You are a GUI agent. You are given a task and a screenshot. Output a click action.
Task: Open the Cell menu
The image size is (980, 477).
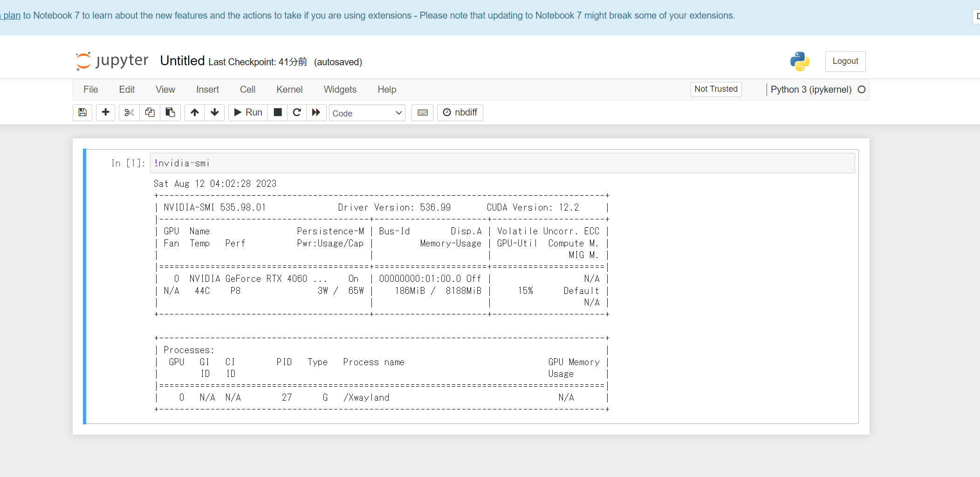(247, 89)
